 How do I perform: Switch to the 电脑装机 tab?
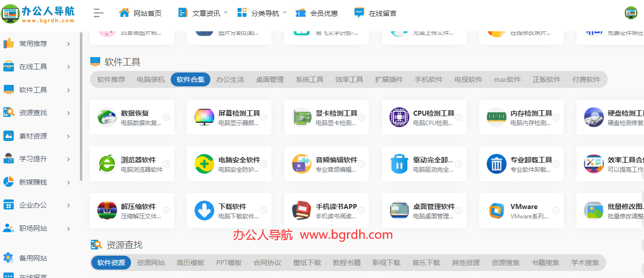click(151, 79)
